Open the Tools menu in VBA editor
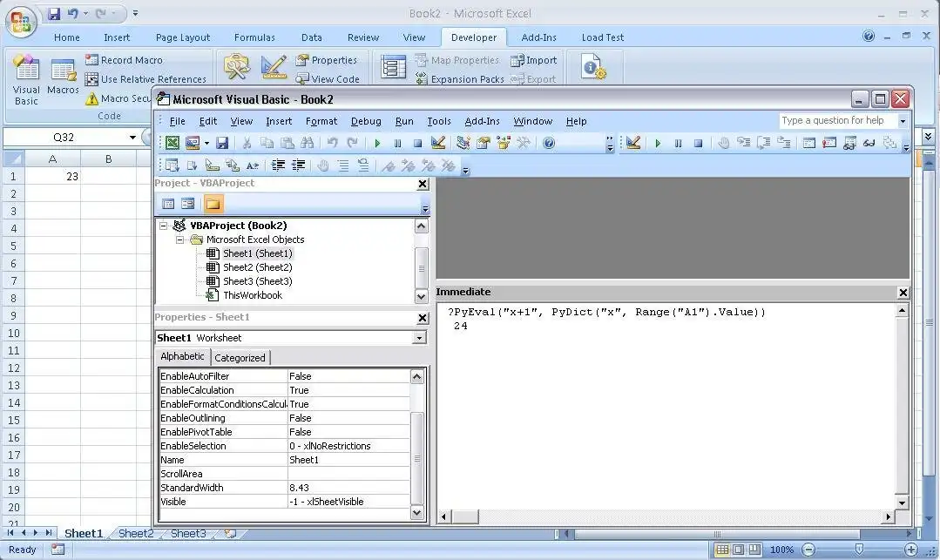The width and height of the screenshot is (940, 560). [x=439, y=121]
